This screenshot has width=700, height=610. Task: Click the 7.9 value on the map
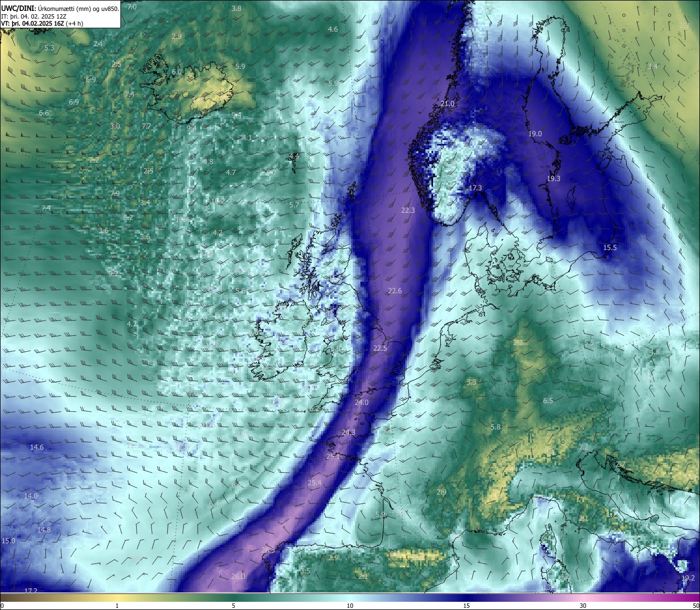[x=115, y=194]
